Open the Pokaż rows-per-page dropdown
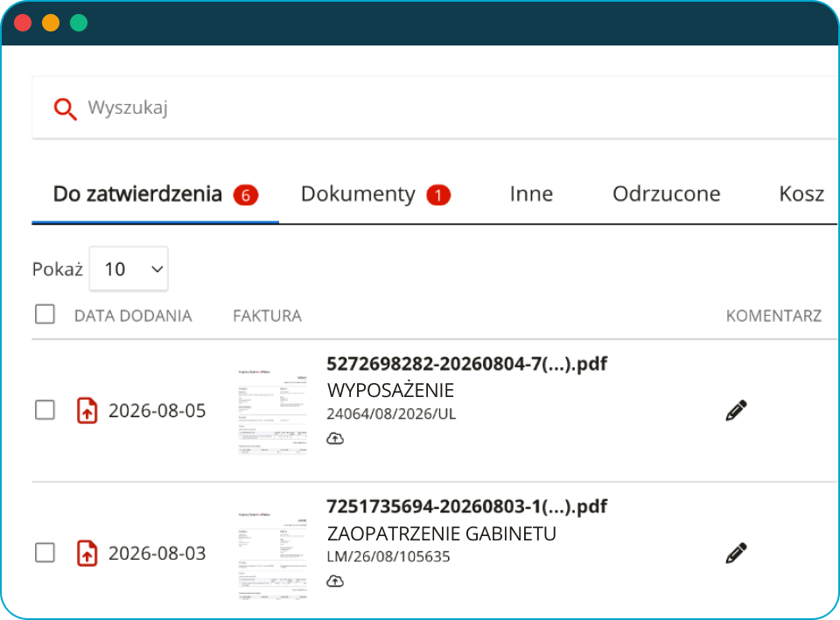This screenshot has height=620, width=840. [129, 268]
